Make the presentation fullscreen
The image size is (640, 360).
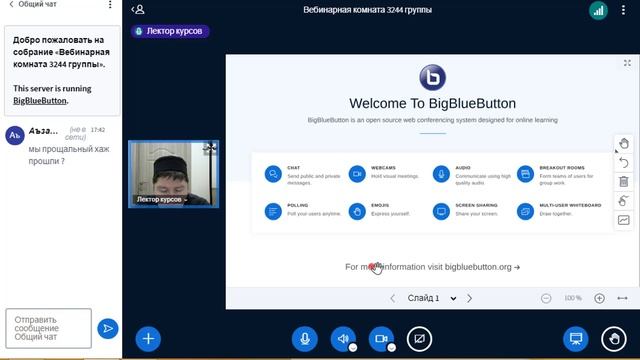click(x=627, y=63)
